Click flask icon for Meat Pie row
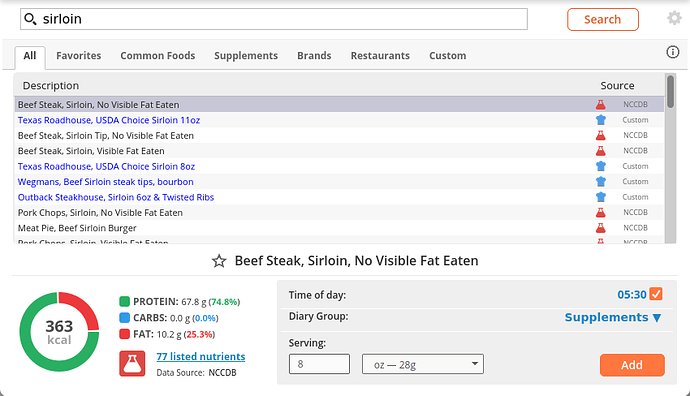Image resolution: width=690 pixels, height=396 pixels. pyautogui.click(x=601, y=227)
